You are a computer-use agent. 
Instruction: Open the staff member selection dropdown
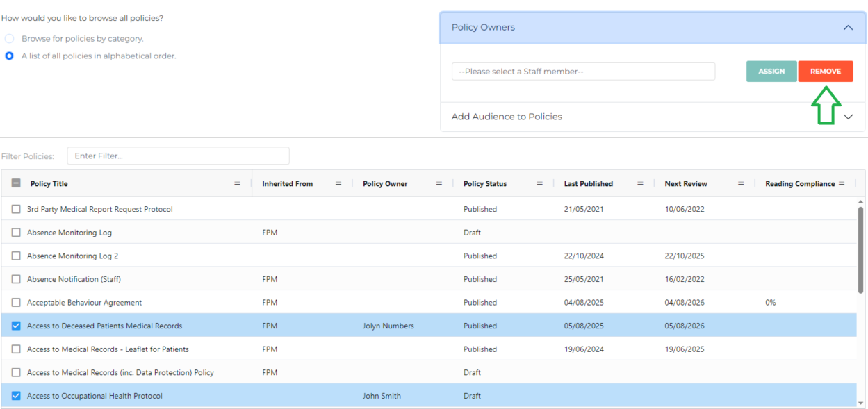point(582,72)
